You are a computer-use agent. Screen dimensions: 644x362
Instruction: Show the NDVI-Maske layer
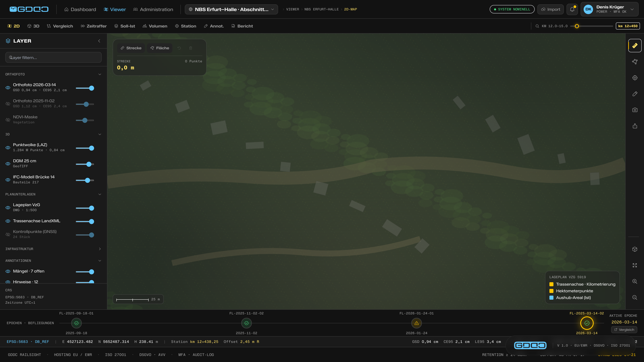coord(8,120)
